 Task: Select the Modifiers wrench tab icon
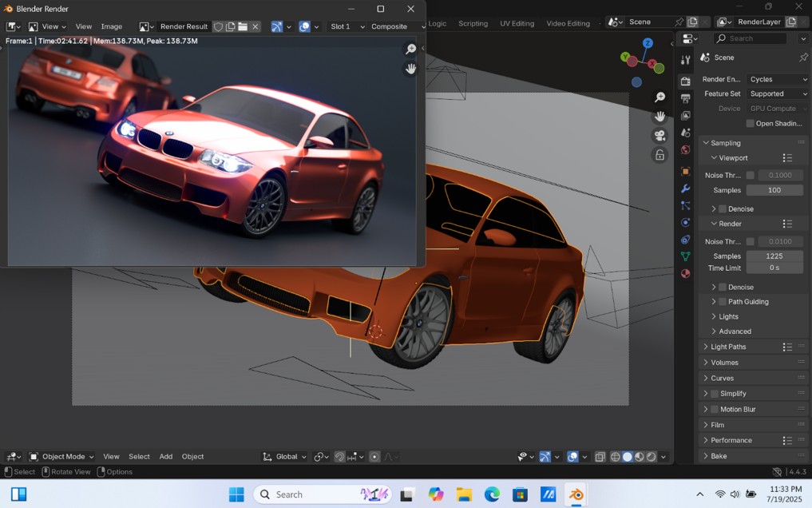point(685,189)
